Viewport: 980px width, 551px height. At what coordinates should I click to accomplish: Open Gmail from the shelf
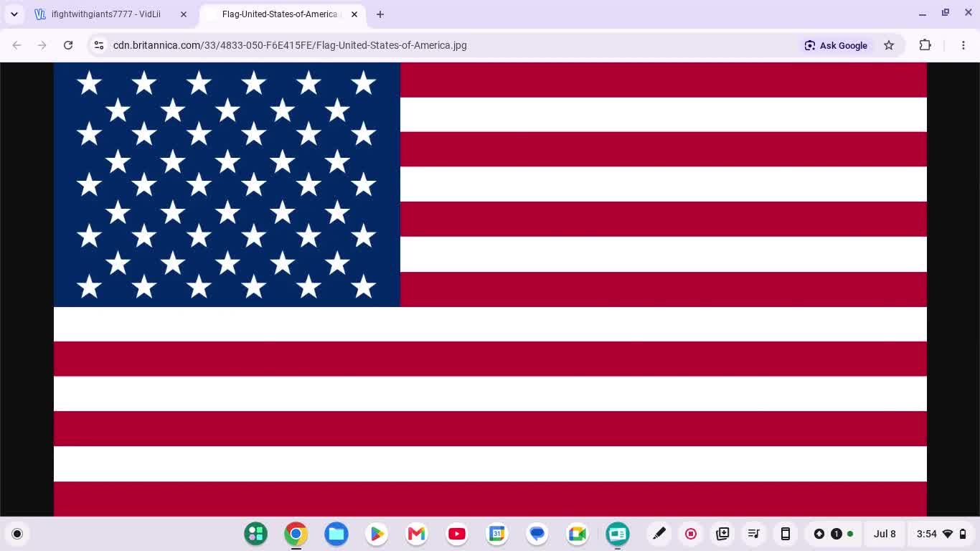(417, 534)
